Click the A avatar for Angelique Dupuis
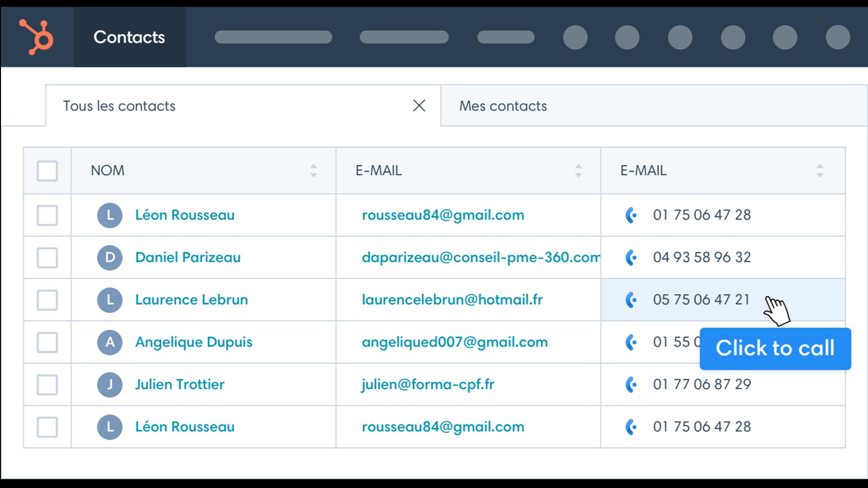This screenshot has height=488, width=868. point(110,342)
